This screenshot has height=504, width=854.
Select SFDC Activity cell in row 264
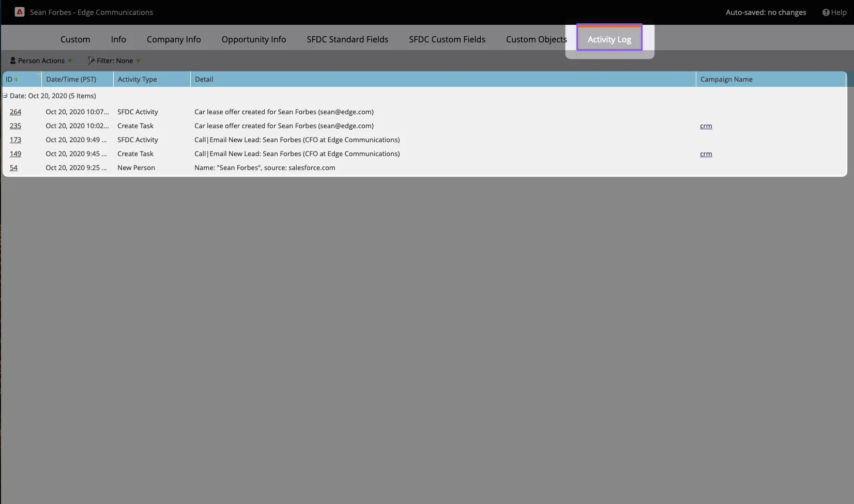point(138,112)
